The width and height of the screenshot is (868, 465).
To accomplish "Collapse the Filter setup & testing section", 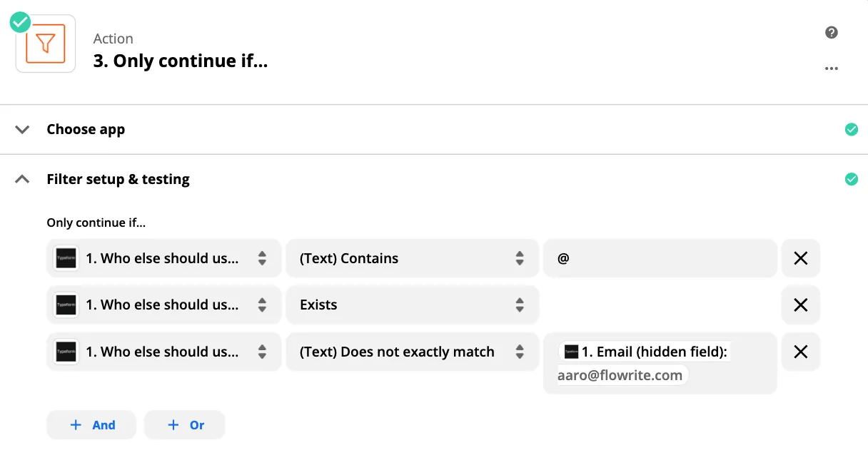I will 21,179.
